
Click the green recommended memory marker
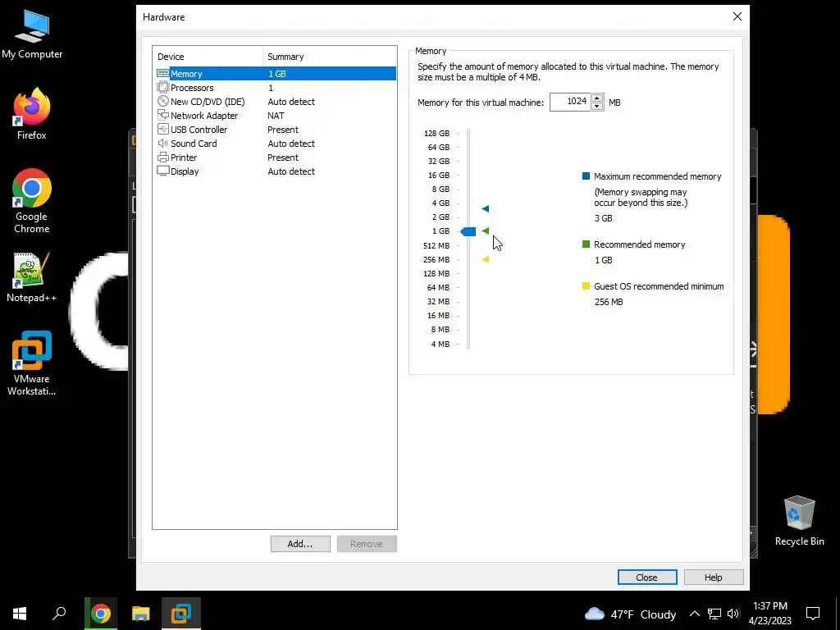click(486, 231)
